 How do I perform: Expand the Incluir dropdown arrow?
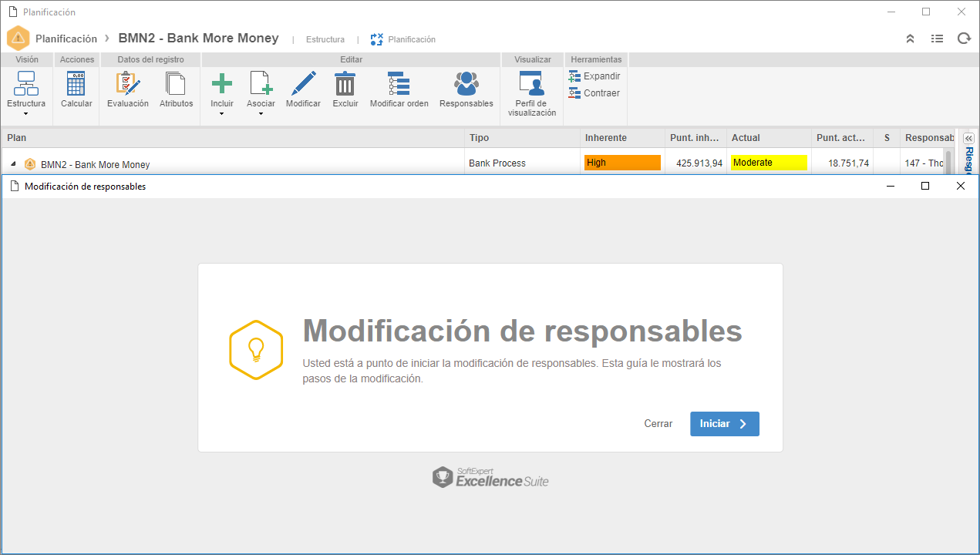tap(222, 114)
